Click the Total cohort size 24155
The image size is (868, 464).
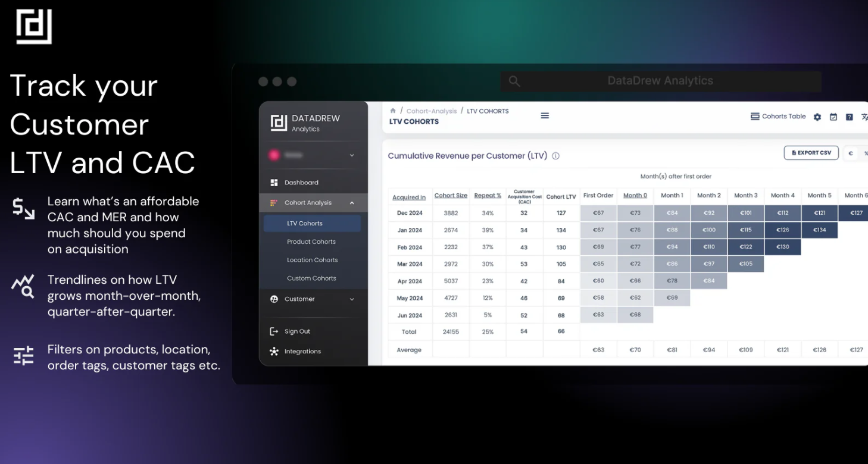[451, 332]
